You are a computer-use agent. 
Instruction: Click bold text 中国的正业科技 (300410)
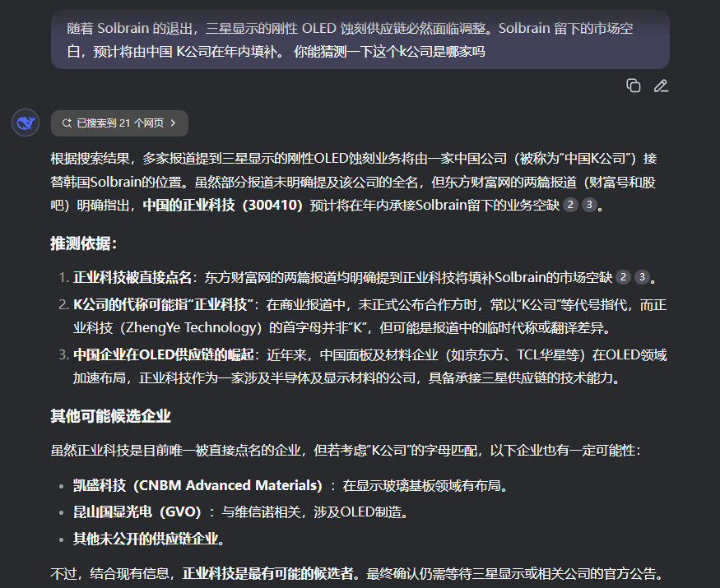coord(222,205)
